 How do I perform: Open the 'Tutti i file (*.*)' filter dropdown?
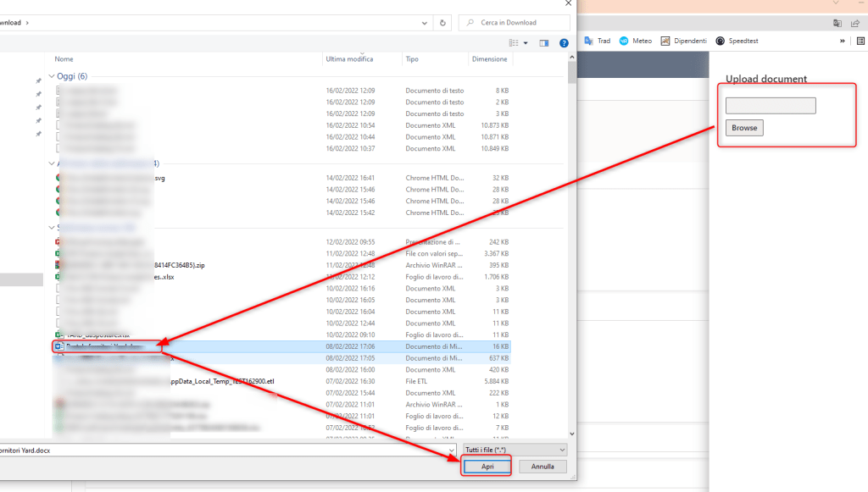click(x=514, y=450)
